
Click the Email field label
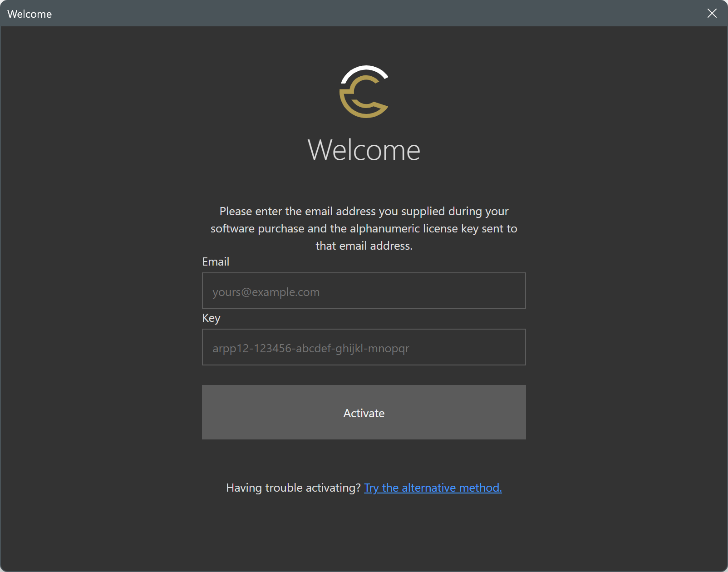point(216,261)
